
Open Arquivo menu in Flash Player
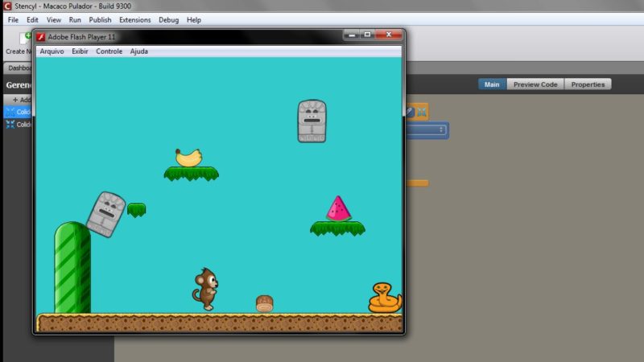tap(52, 51)
